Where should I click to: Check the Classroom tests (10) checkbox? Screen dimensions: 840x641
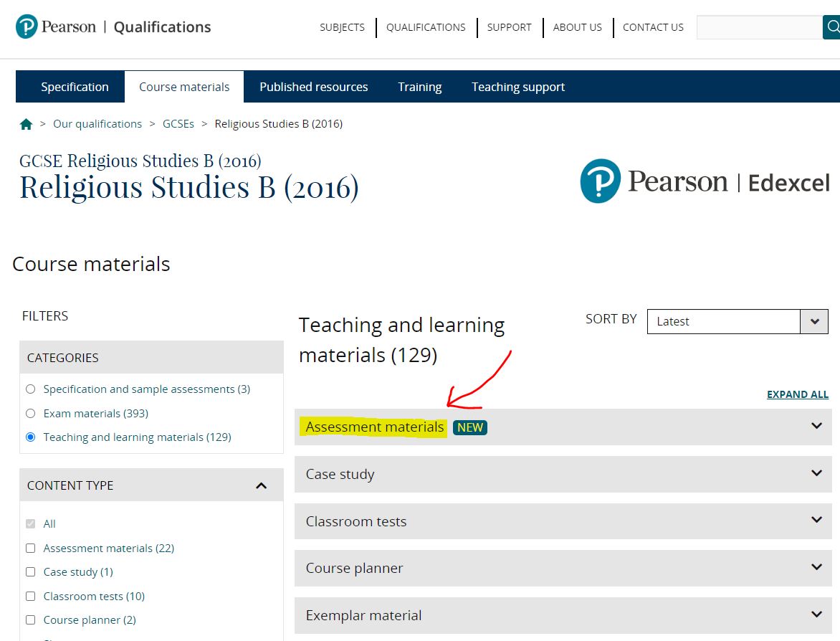tap(30, 597)
